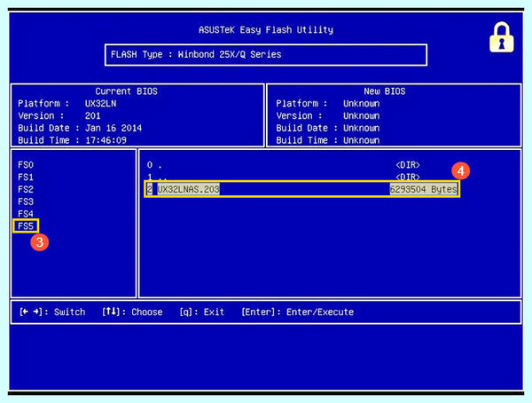Click the 6293504 Bytes file size
This screenshot has width=532, height=403.
424,189
